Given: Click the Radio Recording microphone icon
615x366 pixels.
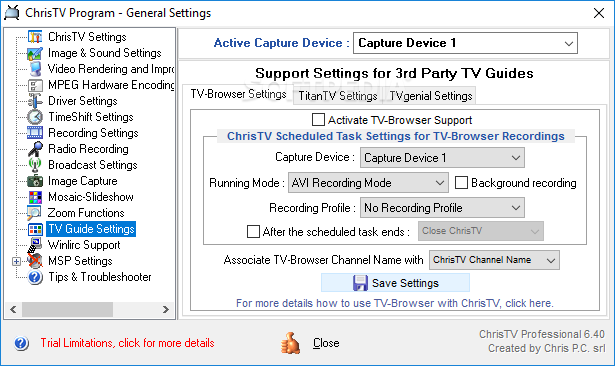Looking at the screenshot, I should pyautogui.click(x=35, y=149).
